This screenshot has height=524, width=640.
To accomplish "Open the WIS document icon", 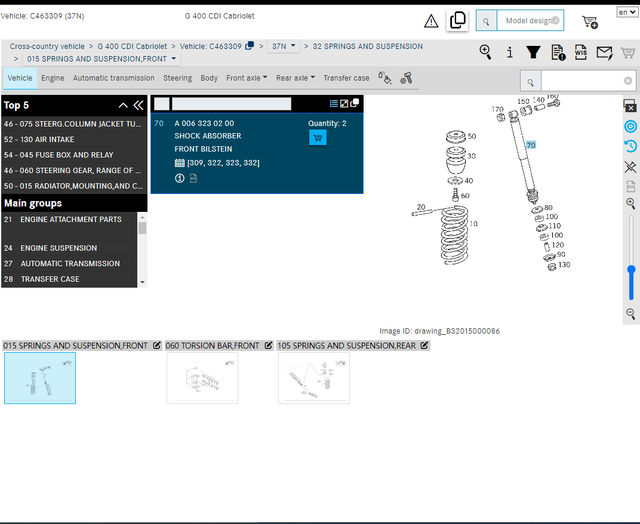I will [x=580, y=52].
